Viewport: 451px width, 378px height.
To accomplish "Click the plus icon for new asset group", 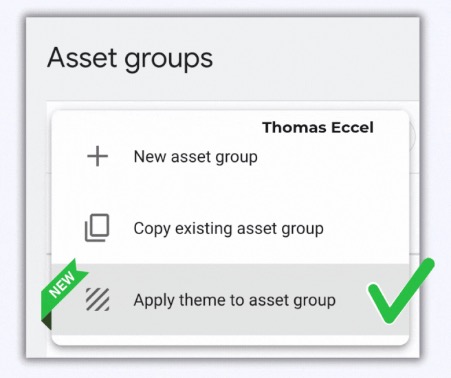I will pyautogui.click(x=97, y=156).
